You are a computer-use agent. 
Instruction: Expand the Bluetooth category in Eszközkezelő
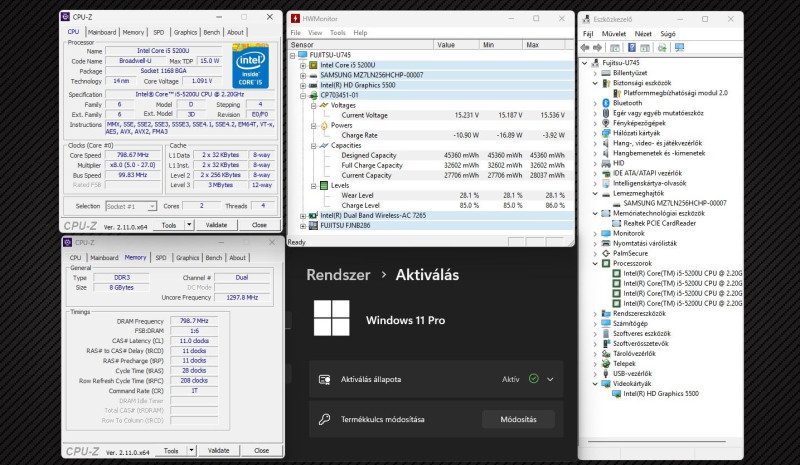pyautogui.click(x=595, y=103)
